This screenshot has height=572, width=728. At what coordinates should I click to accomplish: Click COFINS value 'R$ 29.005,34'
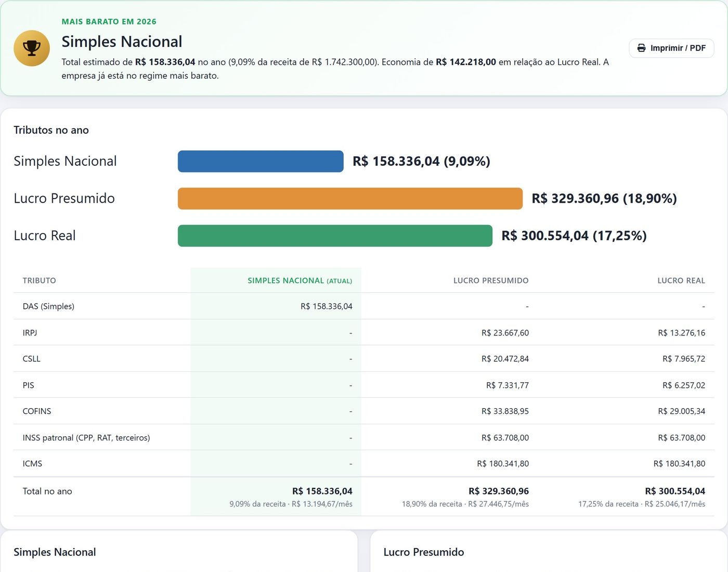click(x=682, y=411)
